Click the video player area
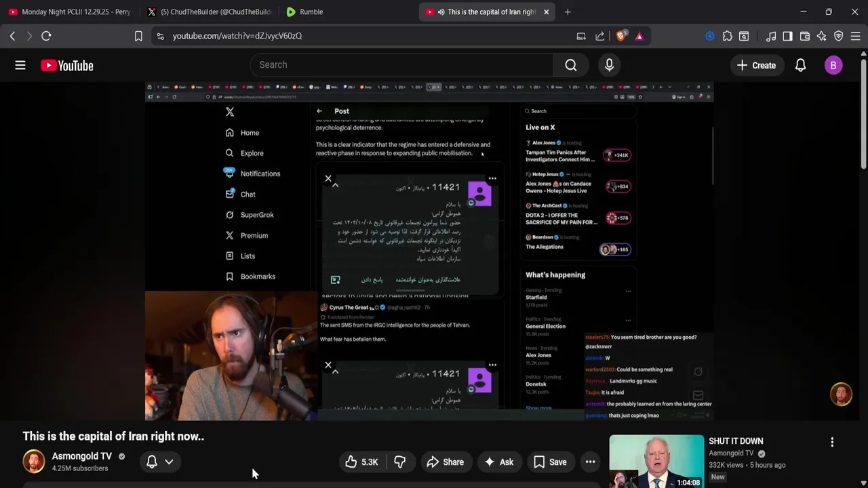The width and height of the screenshot is (868, 488). click(429, 251)
